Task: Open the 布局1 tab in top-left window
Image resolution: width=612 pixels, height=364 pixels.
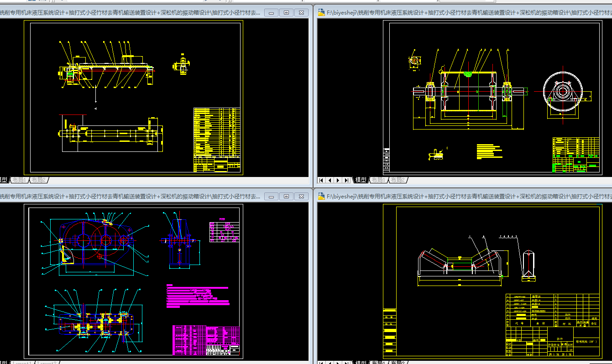Action: 19,180
